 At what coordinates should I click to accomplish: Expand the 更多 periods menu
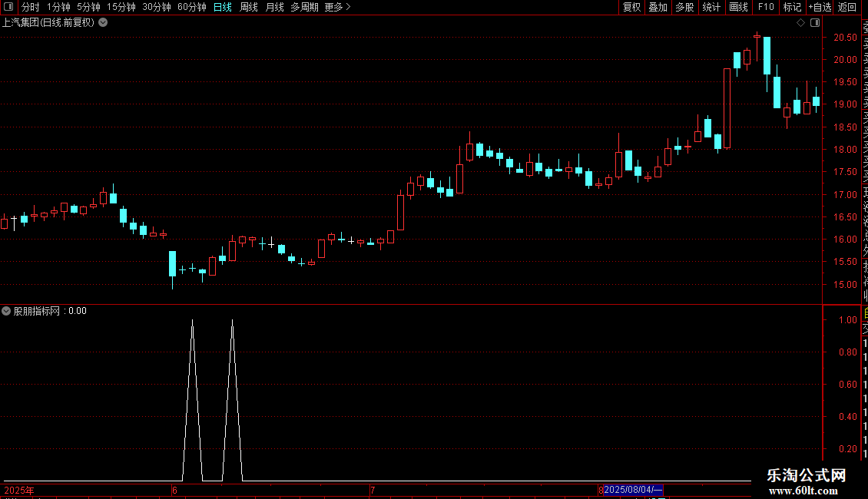338,7
